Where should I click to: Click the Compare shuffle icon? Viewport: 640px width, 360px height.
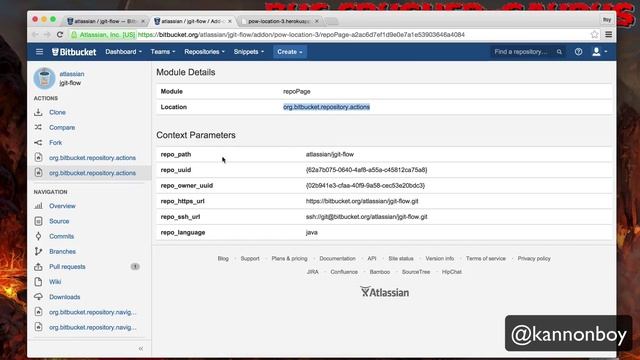38,127
